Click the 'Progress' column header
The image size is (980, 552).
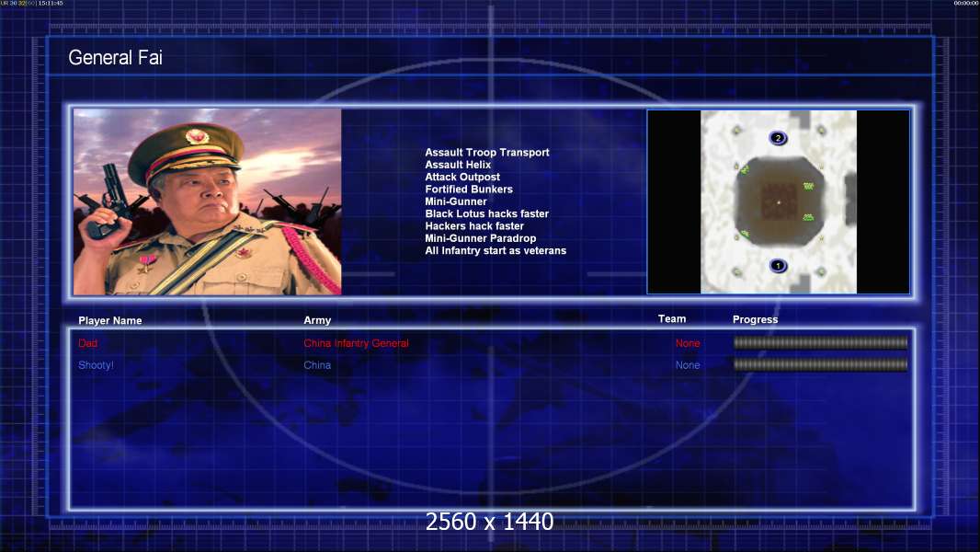[755, 319]
